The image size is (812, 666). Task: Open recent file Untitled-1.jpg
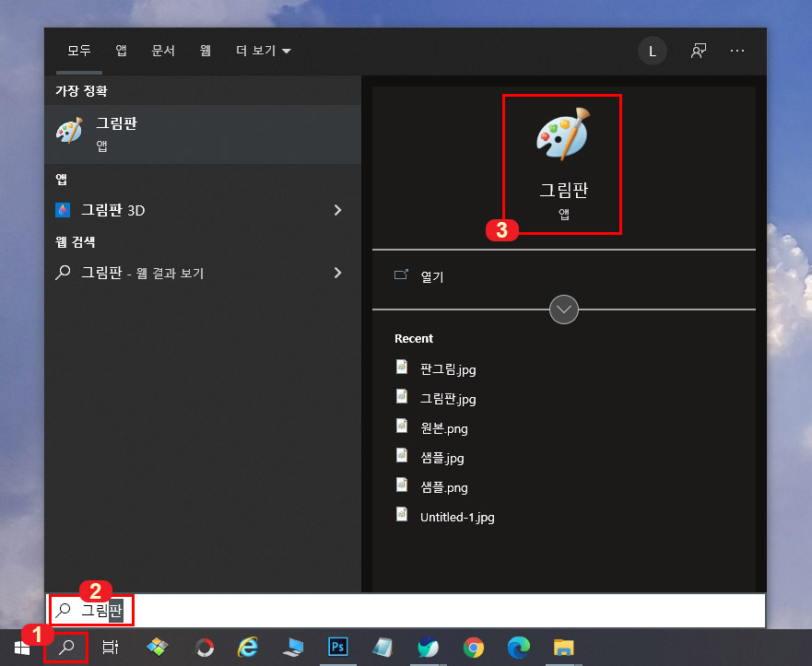457,517
